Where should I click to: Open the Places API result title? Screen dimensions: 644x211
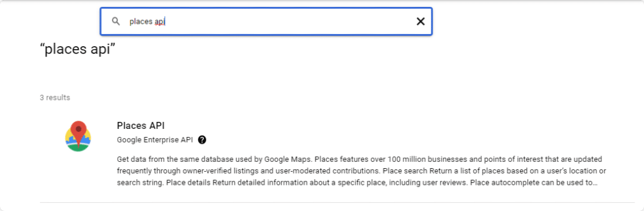tap(141, 125)
